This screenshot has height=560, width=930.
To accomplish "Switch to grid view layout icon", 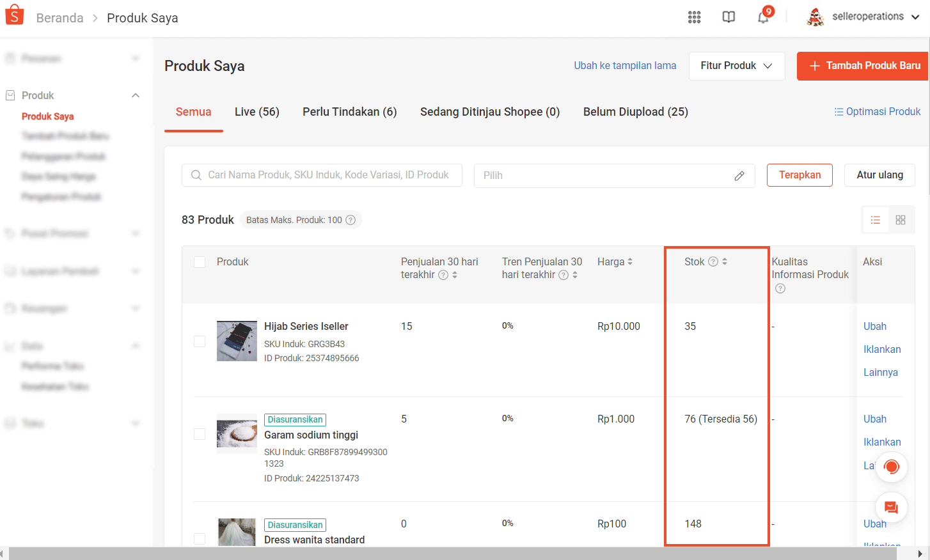I will 901,220.
